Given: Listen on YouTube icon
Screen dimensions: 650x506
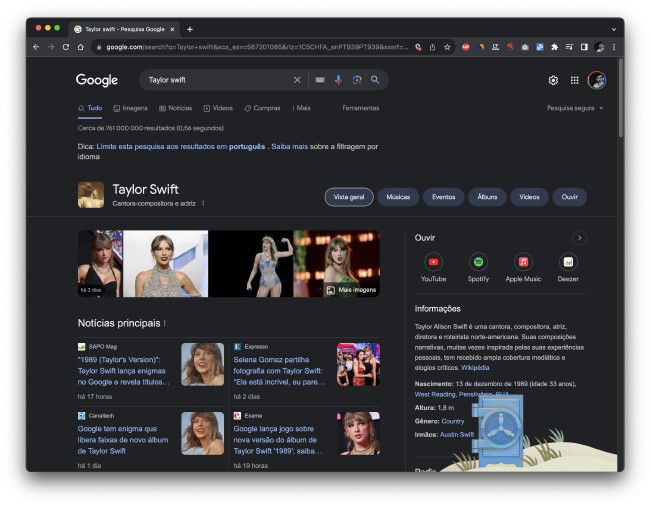Looking at the screenshot, I should click(434, 262).
